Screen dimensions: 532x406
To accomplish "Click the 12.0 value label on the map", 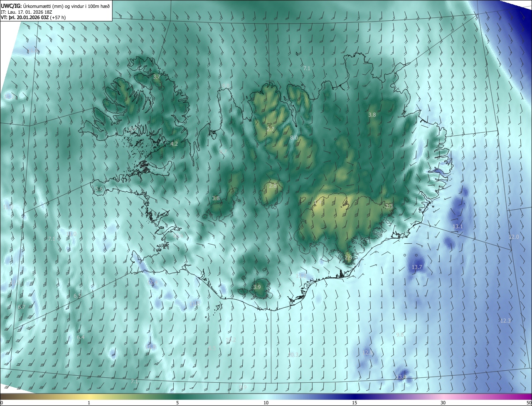I will click(514, 237).
